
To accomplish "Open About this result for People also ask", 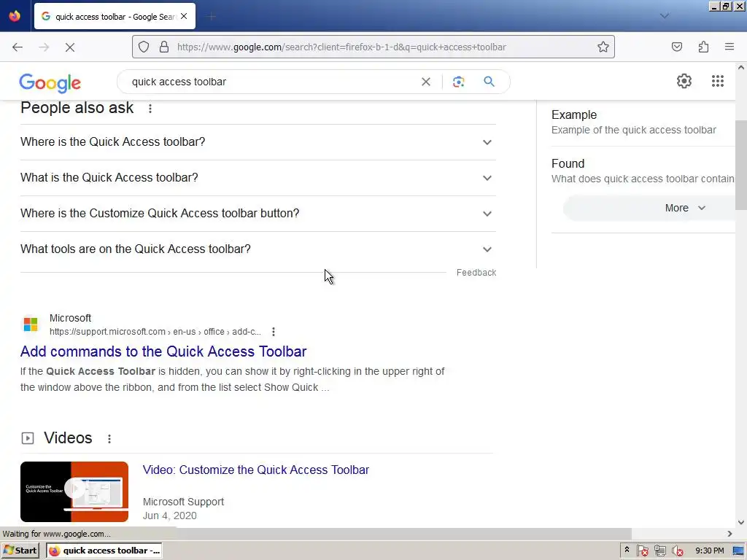I will (x=150, y=109).
